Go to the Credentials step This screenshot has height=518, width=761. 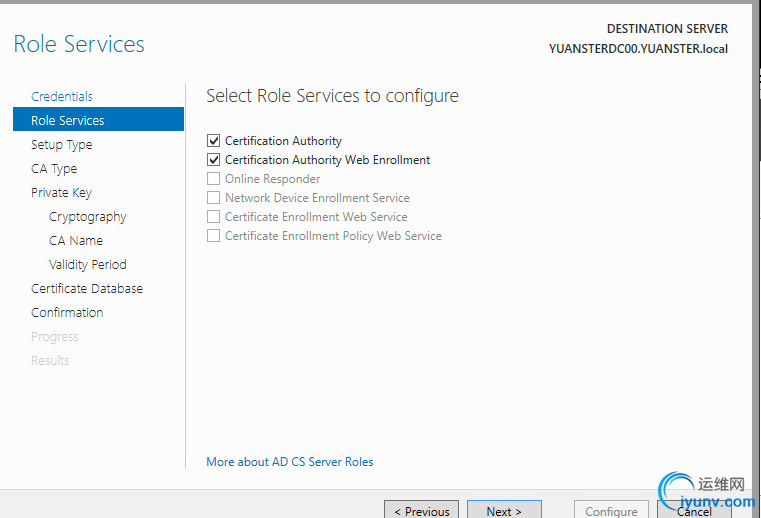[x=62, y=97]
